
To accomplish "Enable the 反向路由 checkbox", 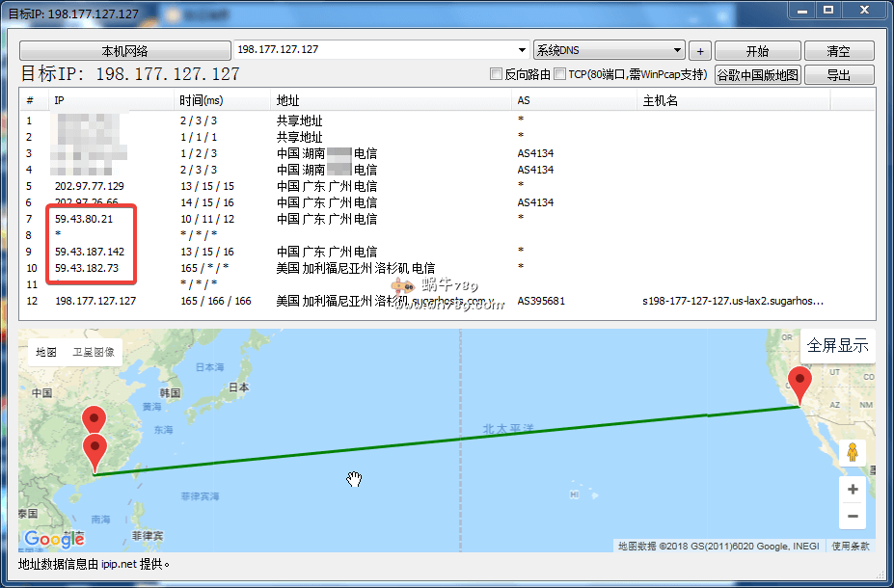I will pyautogui.click(x=496, y=73).
